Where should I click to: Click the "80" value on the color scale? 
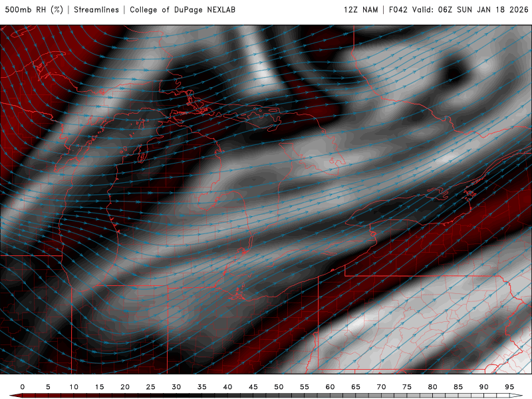point(433,387)
